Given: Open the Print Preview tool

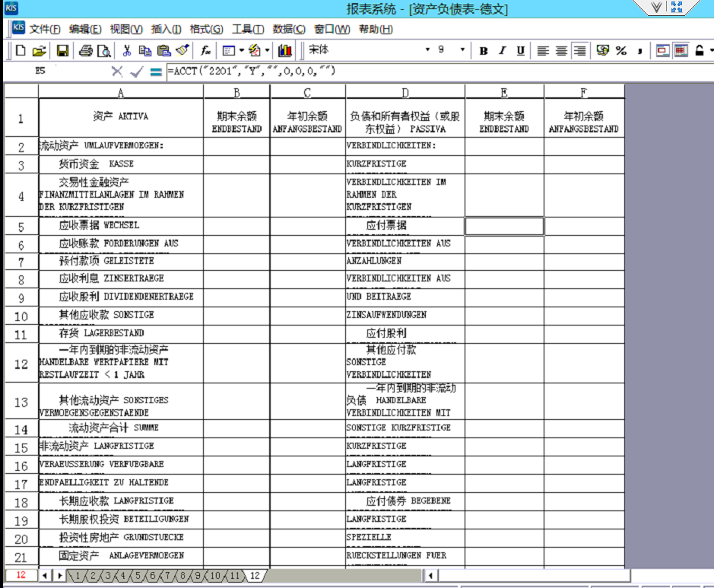Looking at the screenshot, I should (103, 52).
